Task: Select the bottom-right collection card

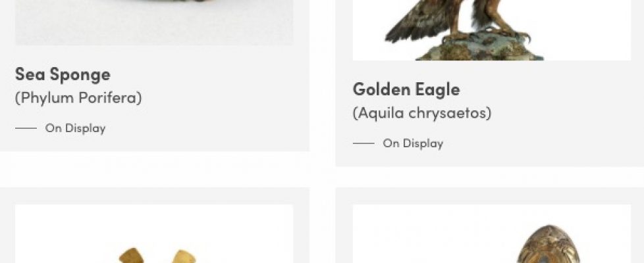Action: (489, 226)
